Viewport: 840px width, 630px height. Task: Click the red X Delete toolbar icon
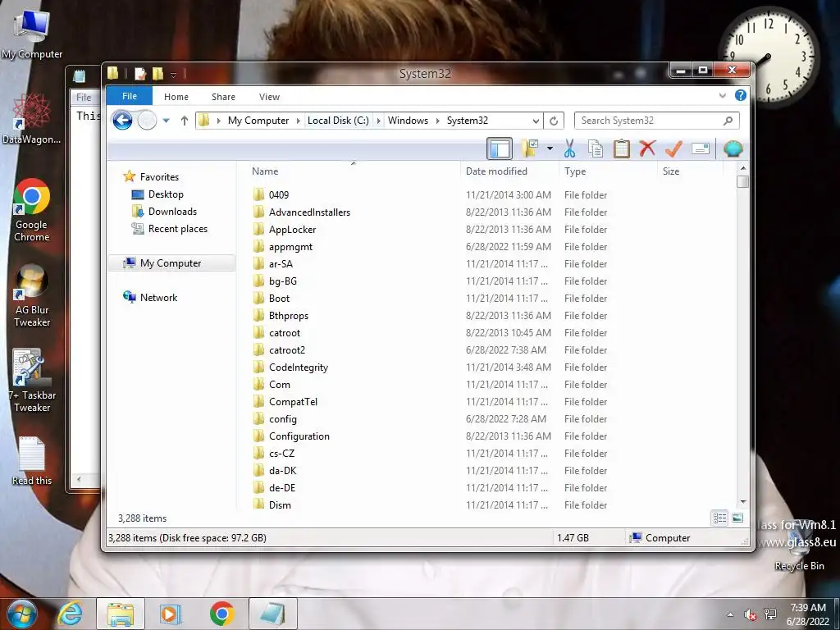coord(647,148)
